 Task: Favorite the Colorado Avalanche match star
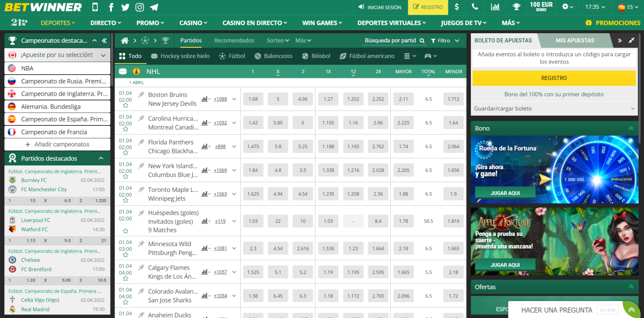tap(126, 302)
